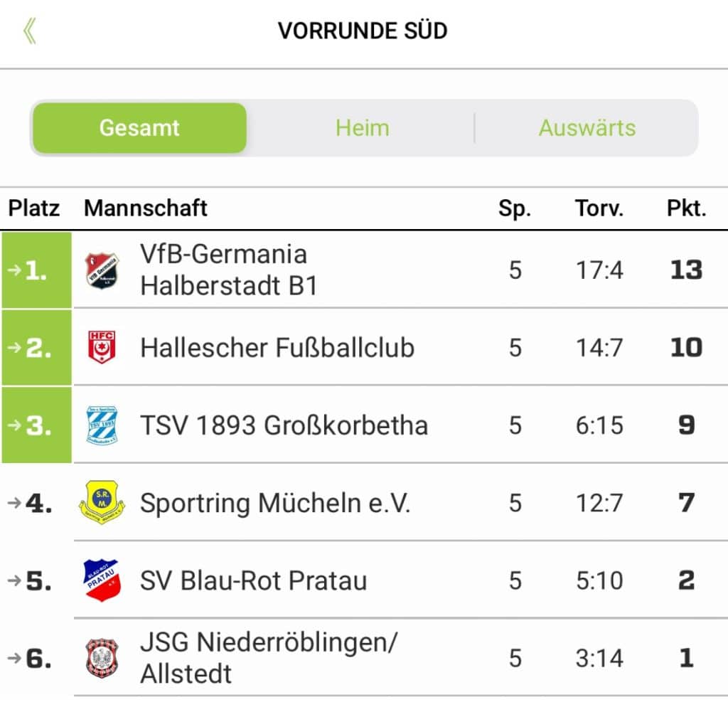728x722 pixels.
Task: Select the Gesamt table view
Action: (139, 128)
